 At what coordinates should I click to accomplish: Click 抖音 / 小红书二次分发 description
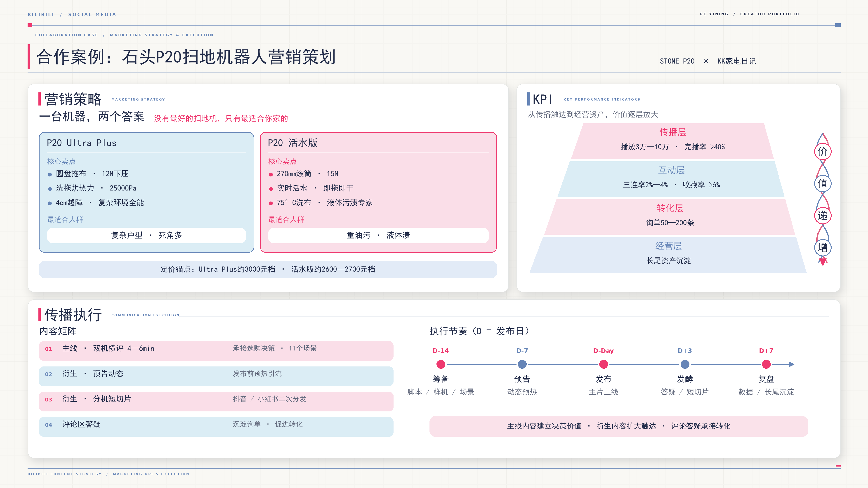pyautogui.click(x=270, y=399)
